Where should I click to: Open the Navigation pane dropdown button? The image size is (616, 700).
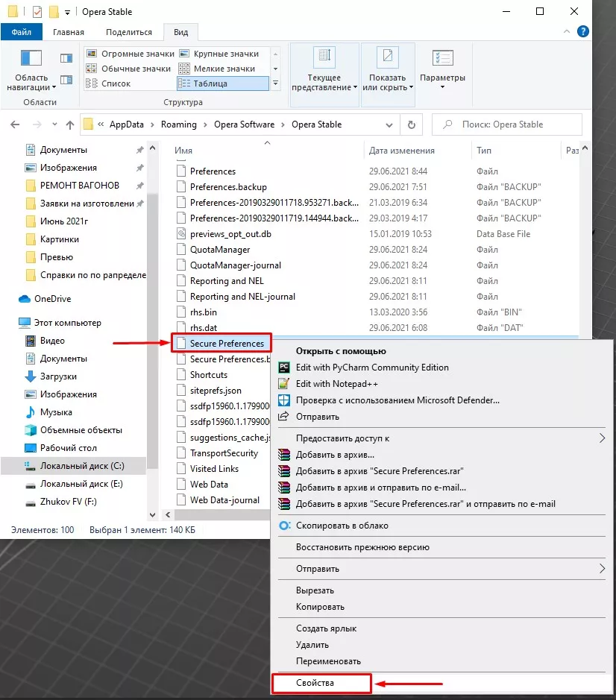[x=31, y=70]
